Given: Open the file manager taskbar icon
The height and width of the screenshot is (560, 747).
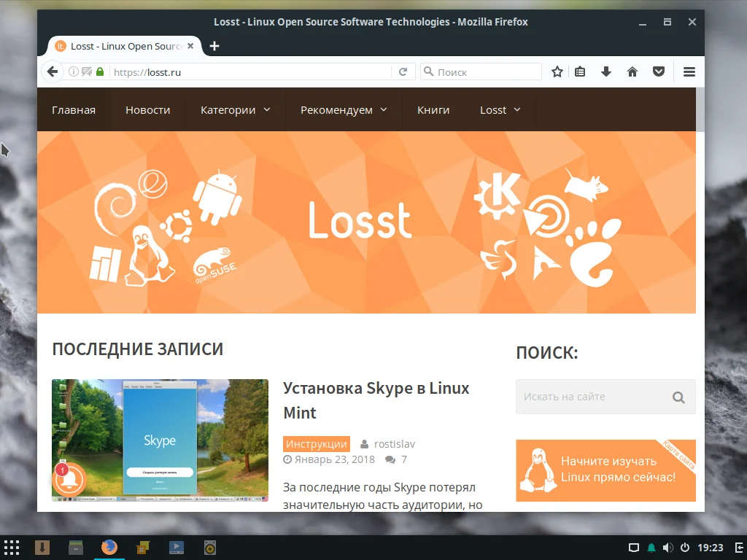Looking at the screenshot, I should pyautogui.click(x=76, y=548).
